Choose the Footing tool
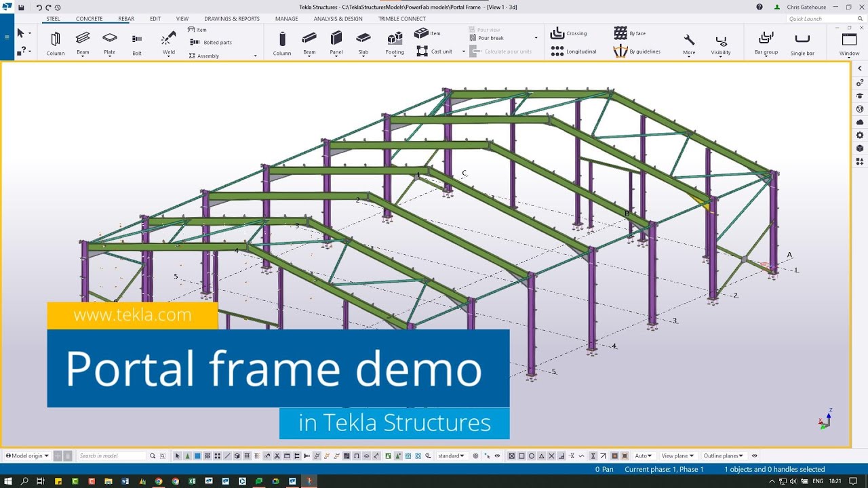Screen dimensions: 868x488 point(395,43)
